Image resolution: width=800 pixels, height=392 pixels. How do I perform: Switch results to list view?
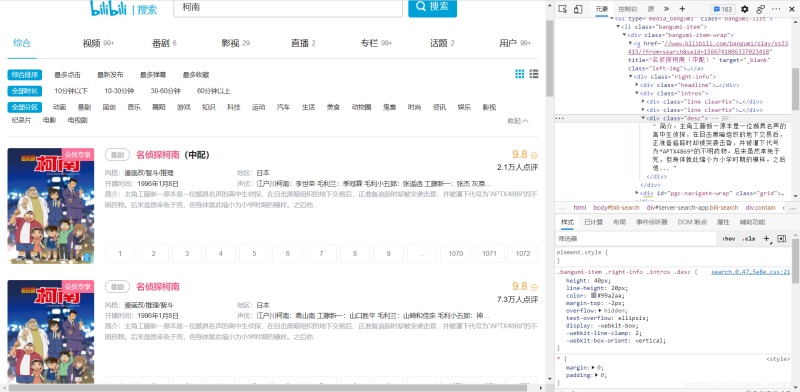[x=534, y=74]
